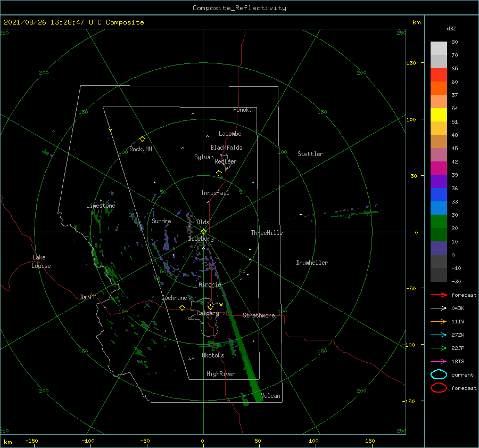Click the Ponoka town label
The width and height of the screenshot is (479, 448).
tap(243, 110)
